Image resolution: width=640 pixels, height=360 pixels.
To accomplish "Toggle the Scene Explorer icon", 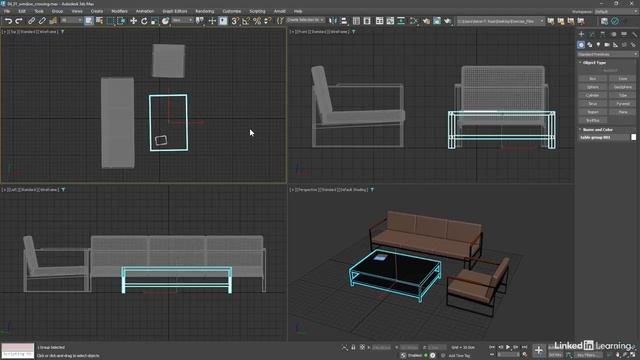I will [x=356, y=20].
